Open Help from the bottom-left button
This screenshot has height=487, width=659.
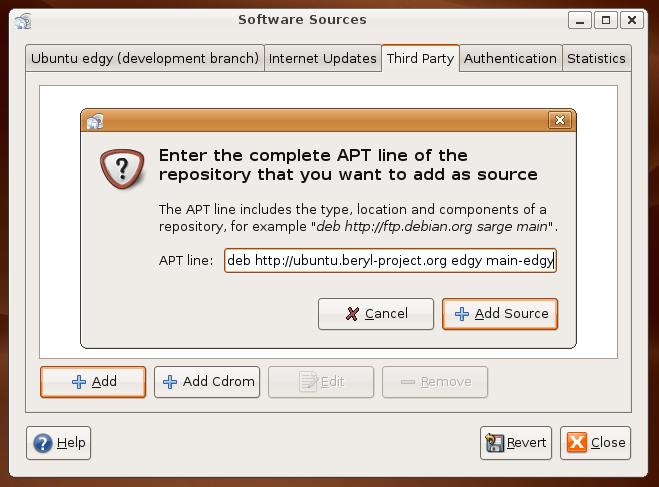click(x=59, y=443)
